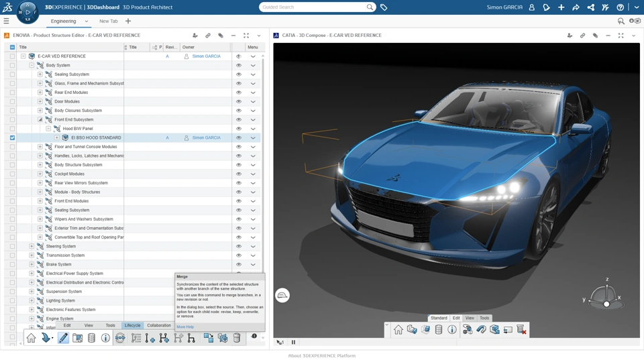The width and height of the screenshot is (644, 362).
Task: Click the magnet snap icon in CATIA toolbar
Action: [481, 330]
